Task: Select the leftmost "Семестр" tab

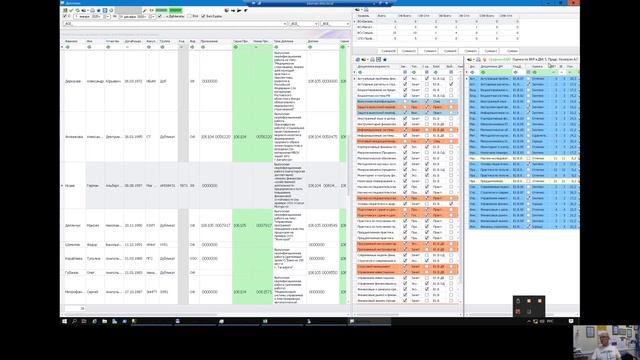Action: 388,51
